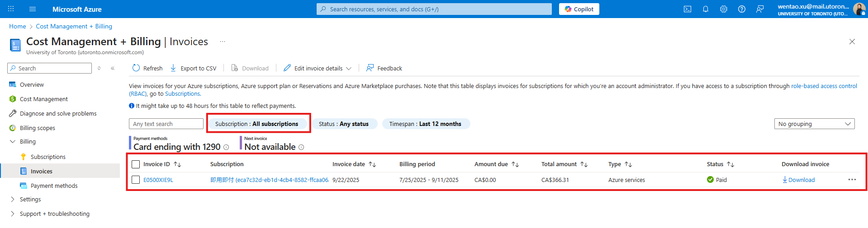868x228 pixels.
Task: Open Edit invoice details dropdown
Action: pos(318,68)
